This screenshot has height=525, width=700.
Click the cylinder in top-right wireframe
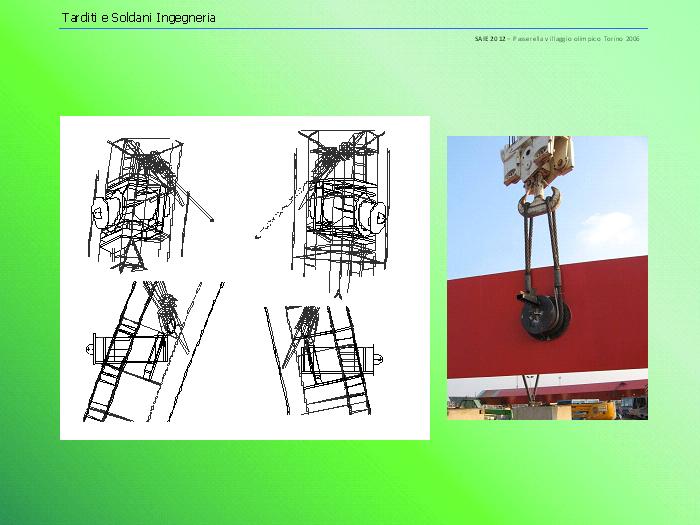pos(375,218)
